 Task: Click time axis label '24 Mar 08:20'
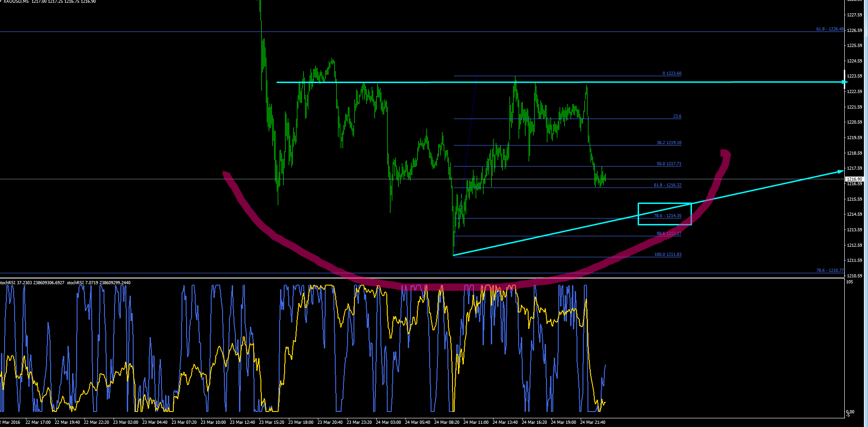447,422
